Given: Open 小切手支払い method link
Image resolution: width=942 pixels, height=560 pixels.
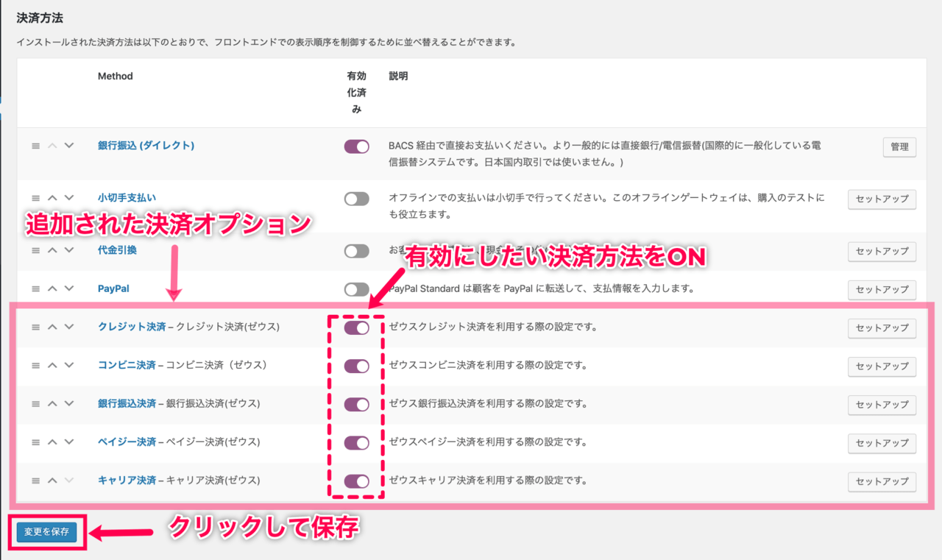Looking at the screenshot, I should (x=127, y=198).
